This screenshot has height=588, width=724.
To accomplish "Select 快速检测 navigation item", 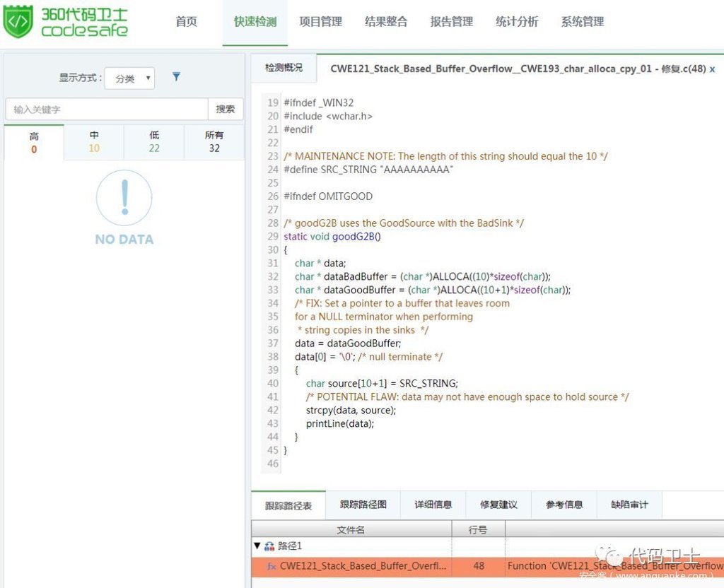I will click(x=255, y=22).
